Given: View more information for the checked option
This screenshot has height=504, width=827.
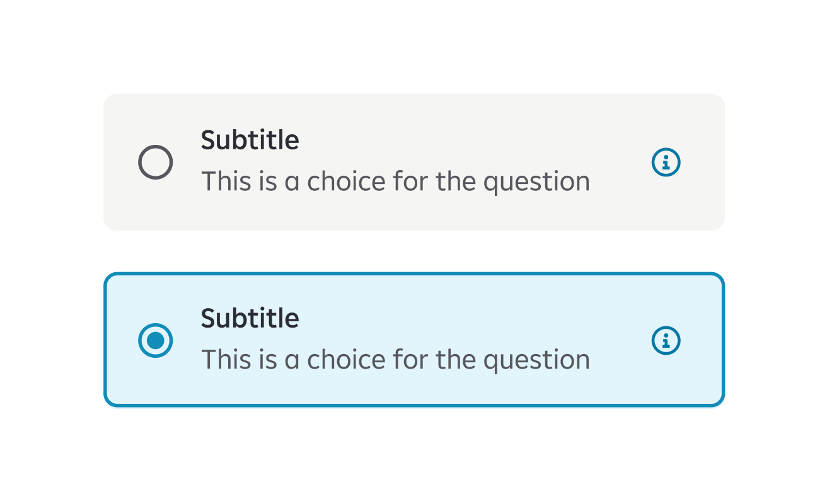Looking at the screenshot, I should pyautogui.click(x=666, y=340).
